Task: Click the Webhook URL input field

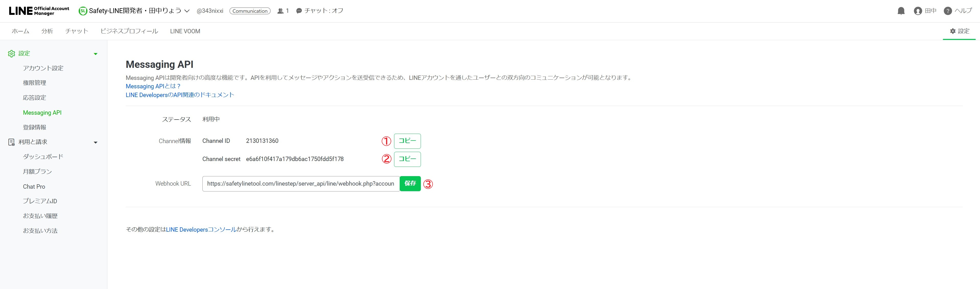Action: [x=301, y=184]
